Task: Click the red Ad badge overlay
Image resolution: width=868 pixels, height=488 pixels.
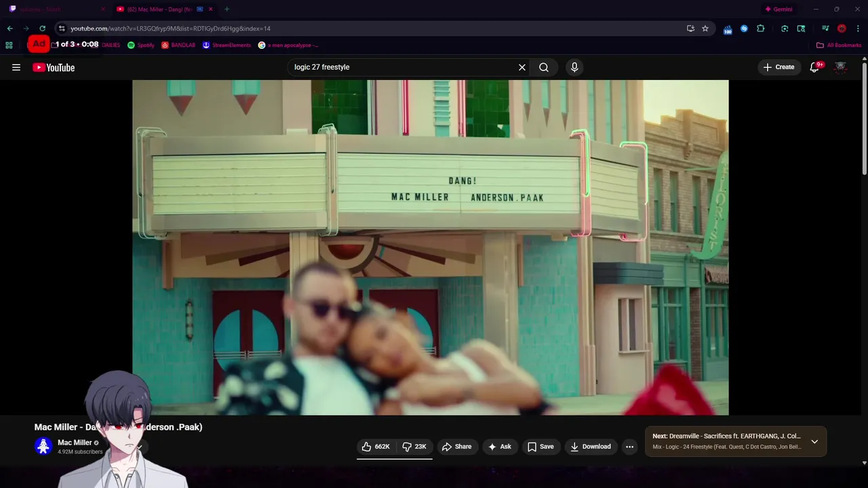Action: pos(39,44)
